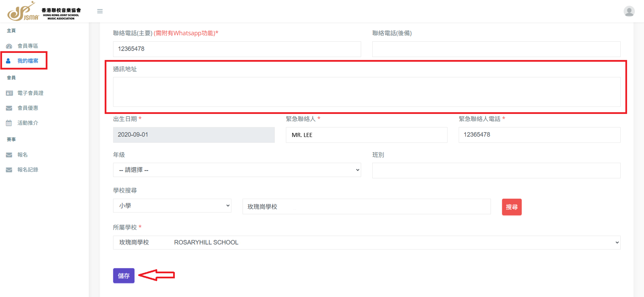Go to 報名 in the sidebar
This screenshot has height=297, width=644.
click(22, 155)
